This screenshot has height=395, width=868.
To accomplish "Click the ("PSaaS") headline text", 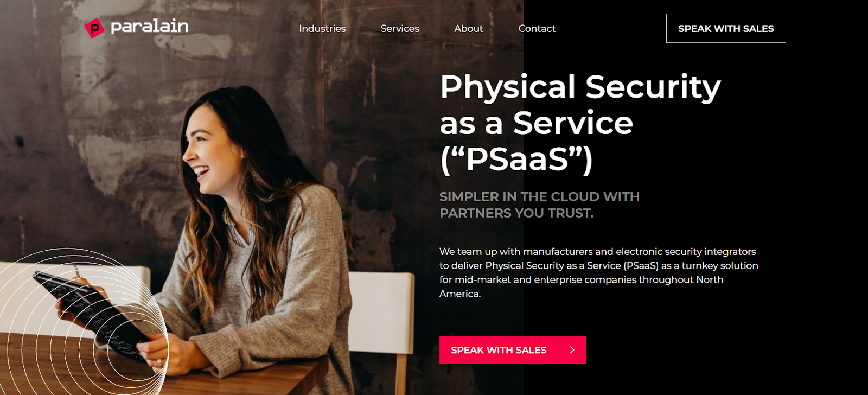I will coord(516,159).
